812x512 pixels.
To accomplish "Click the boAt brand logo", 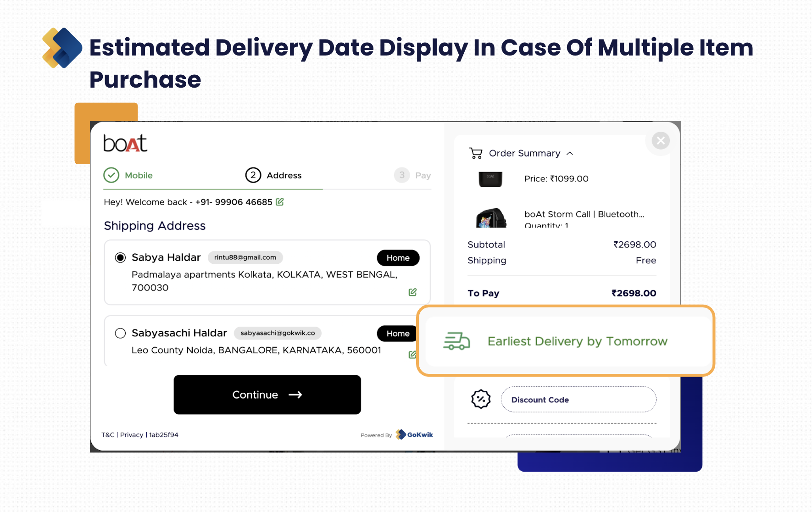I will [x=125, y=144].
